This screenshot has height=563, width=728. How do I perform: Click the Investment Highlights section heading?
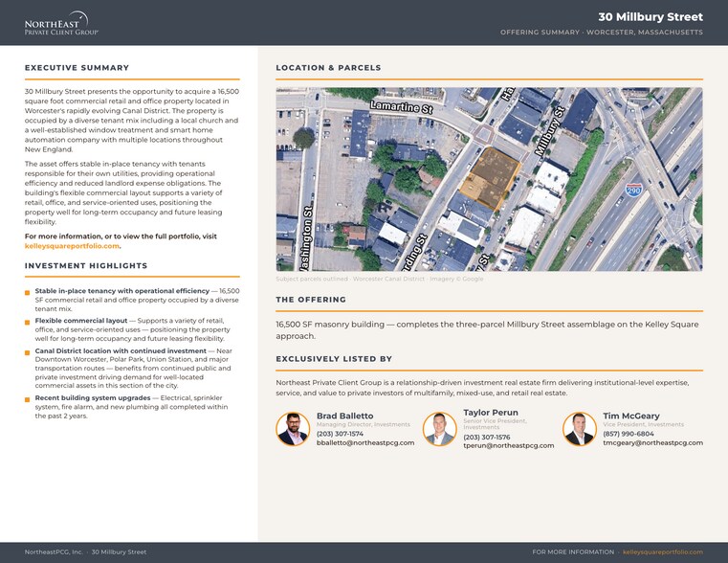click(86, 266)
